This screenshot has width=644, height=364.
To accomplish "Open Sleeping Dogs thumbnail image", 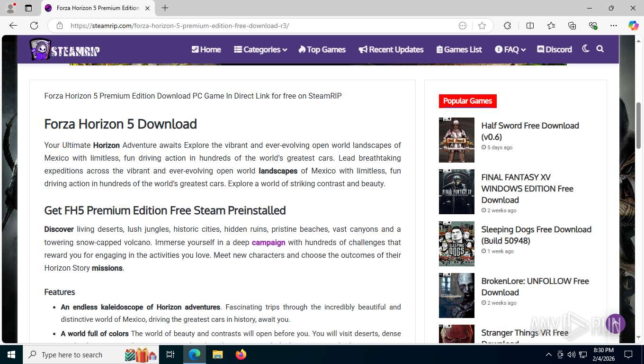I will coord(456,244).
